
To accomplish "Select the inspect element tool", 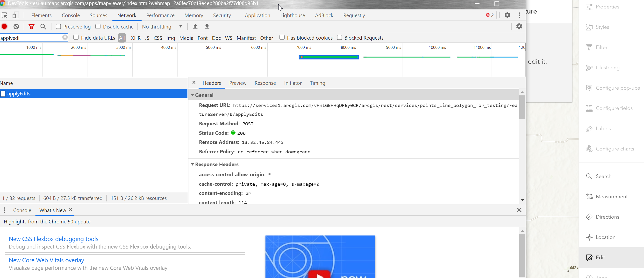I will tap(4, 15).
